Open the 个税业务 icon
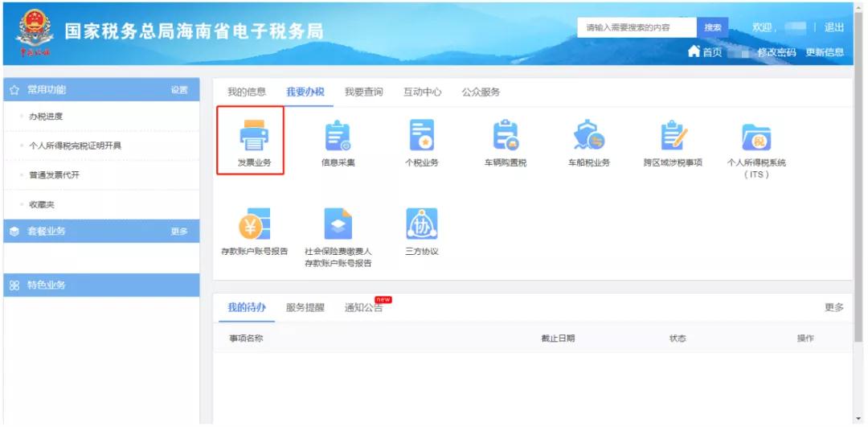The image size is (868, 427). coord(422,136)
